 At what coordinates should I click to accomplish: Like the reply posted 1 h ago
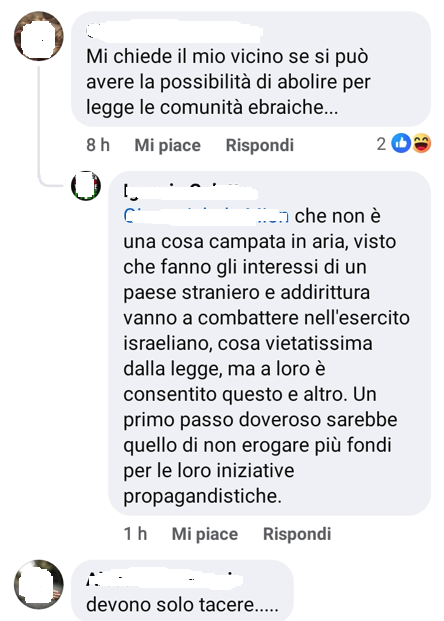(x=205, y=534)
